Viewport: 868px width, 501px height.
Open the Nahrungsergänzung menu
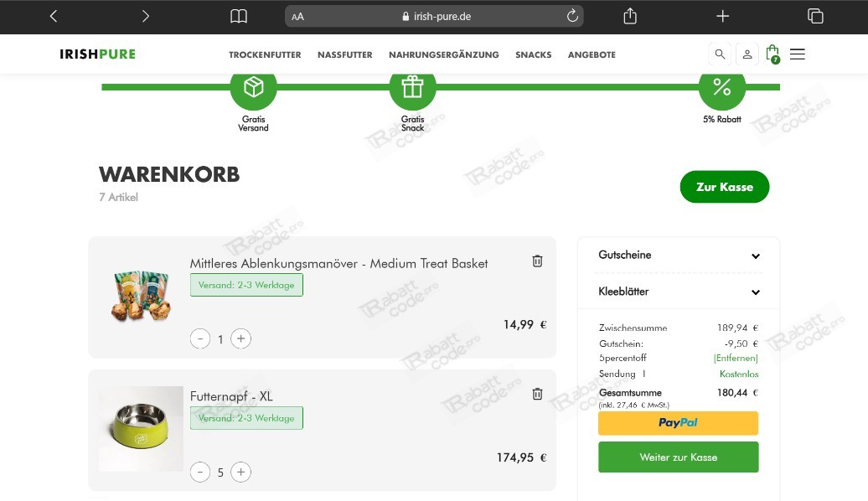[x=443, y=54]
